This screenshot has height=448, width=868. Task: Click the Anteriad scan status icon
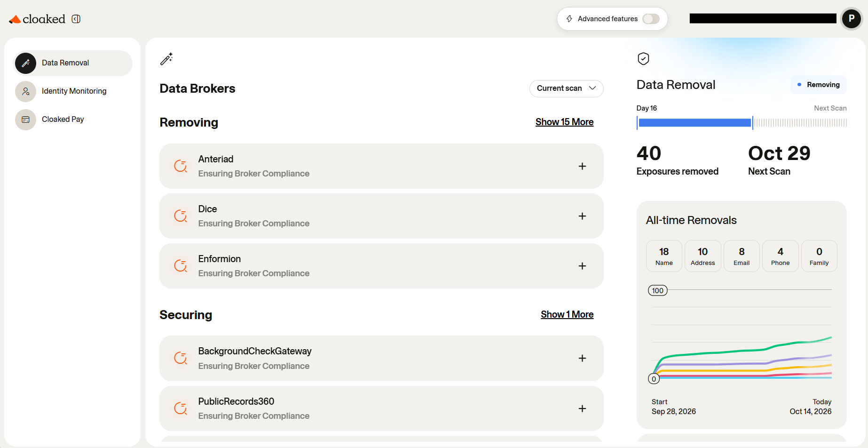181,166
